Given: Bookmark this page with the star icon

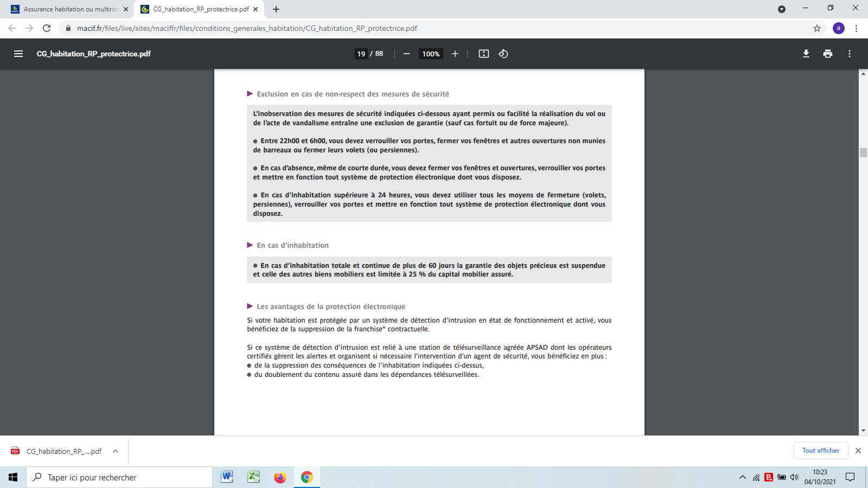Looking at the screenshot, I should pyautogui.click(x=817, y=28).
